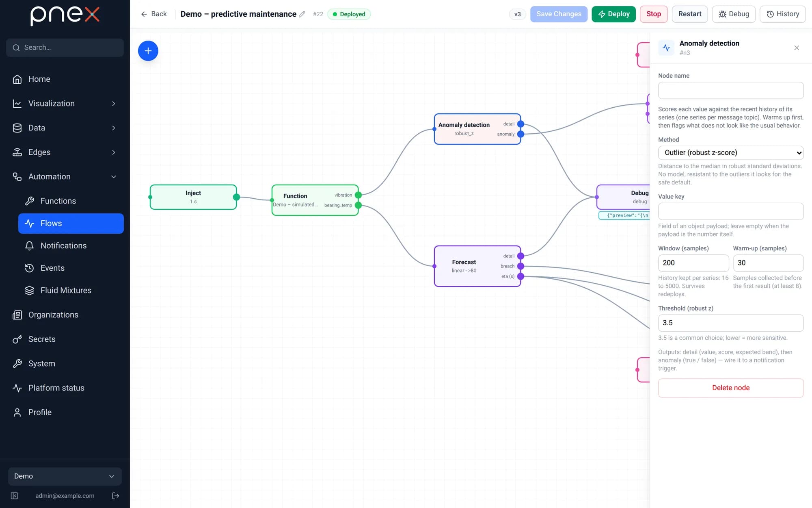The height and width of the screenshot is (508, 812).
Task: Focus the sidebar Search box
Action: coord(65,48)
